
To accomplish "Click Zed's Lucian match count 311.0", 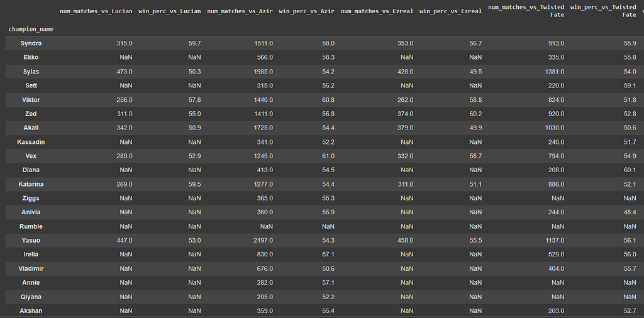I will pyautogui.click(x=124, y=114).
